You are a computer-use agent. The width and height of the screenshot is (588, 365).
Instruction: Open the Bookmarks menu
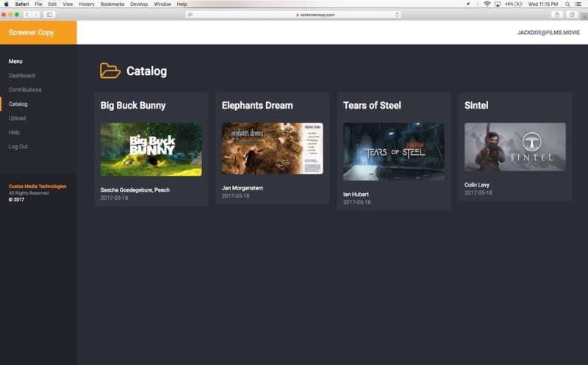tap(112, 4)
